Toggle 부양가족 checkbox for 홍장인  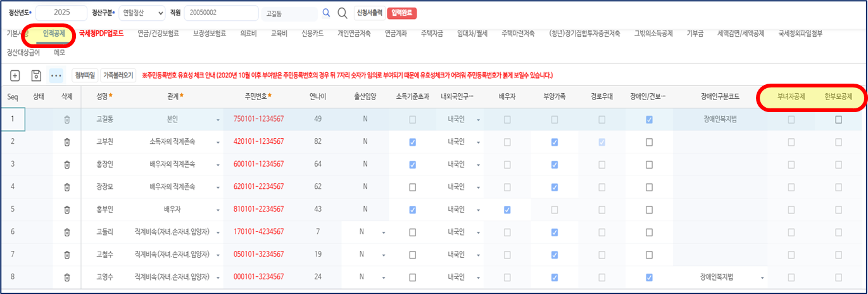[555, 165]
